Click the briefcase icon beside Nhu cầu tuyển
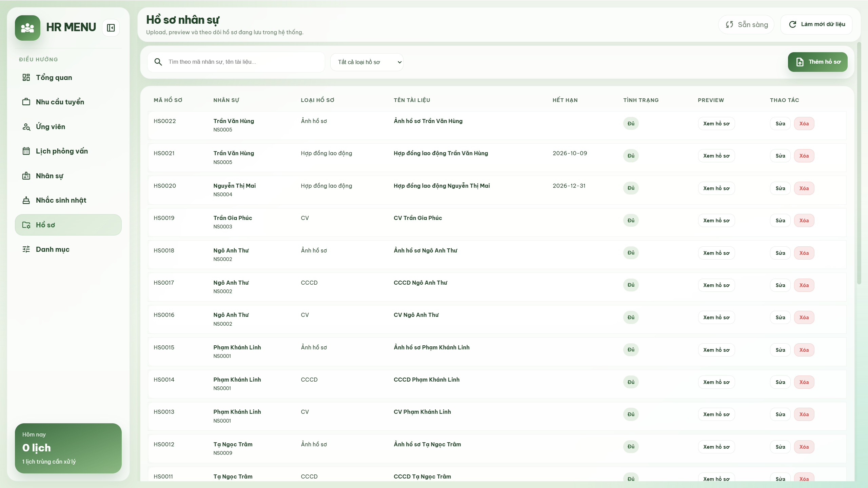This screenshot has height=488, width=868. 27,102
